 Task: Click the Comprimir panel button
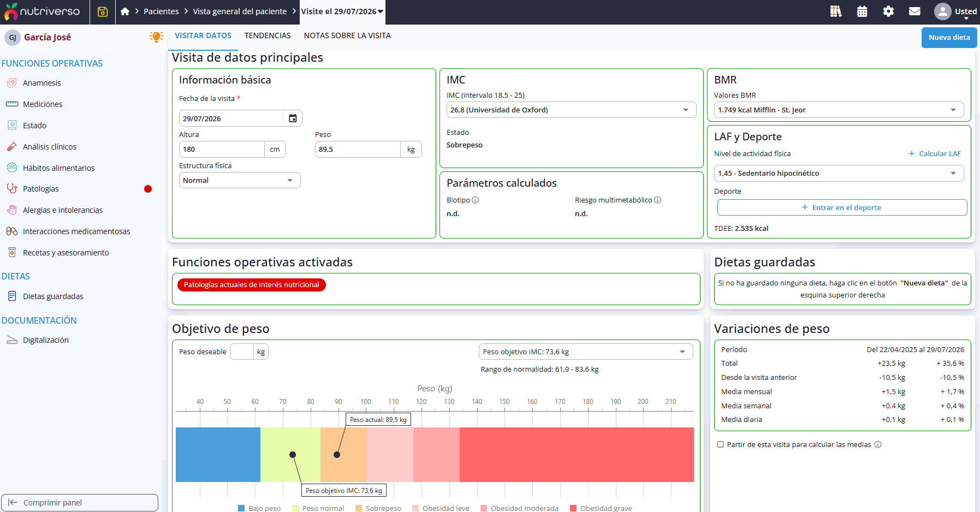coord(80,503)
